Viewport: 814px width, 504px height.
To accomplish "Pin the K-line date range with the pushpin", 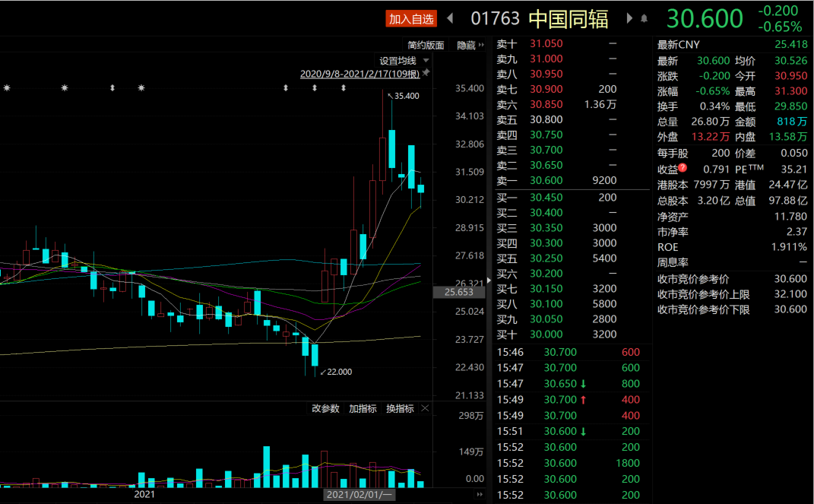I will (426, 73).
